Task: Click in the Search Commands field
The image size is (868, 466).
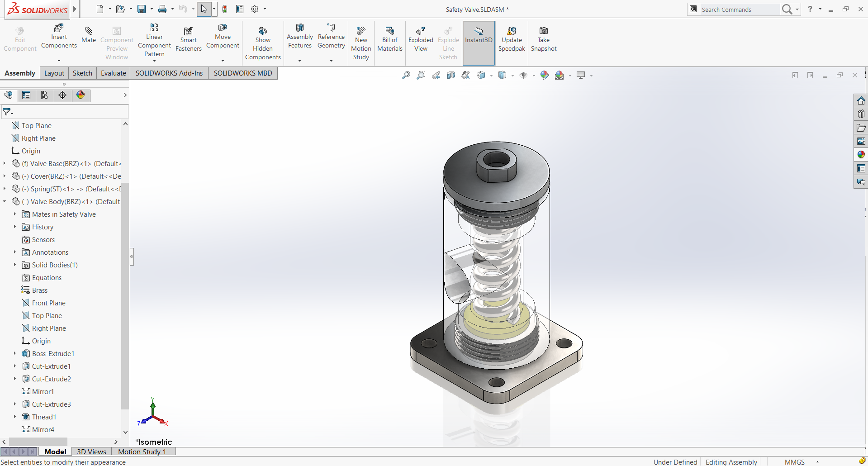Action: pos(739,9)
